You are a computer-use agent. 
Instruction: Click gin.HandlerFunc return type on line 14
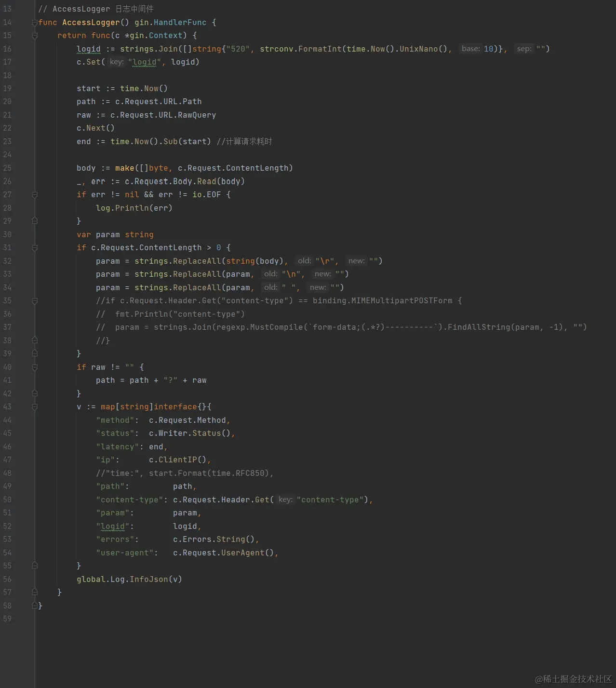pyautogui.click(x=170, y=23)
